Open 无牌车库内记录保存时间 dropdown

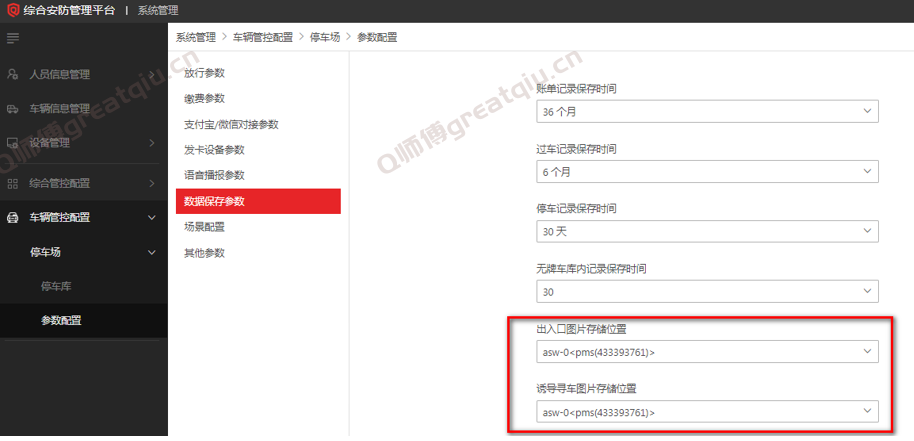point(707,292)
